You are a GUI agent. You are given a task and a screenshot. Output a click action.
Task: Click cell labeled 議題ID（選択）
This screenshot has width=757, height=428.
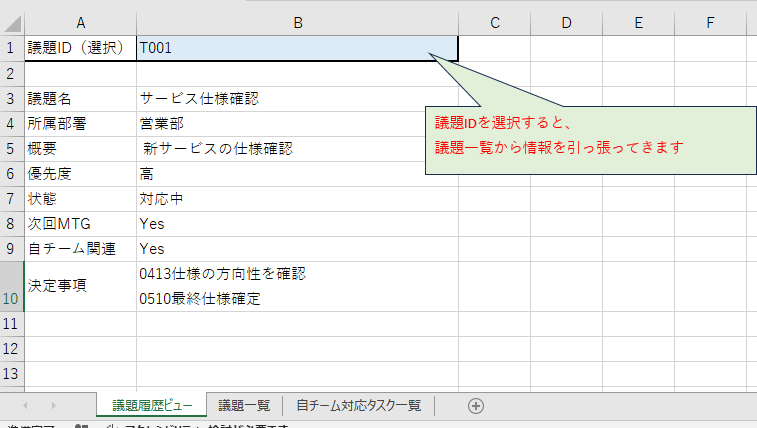81,48
